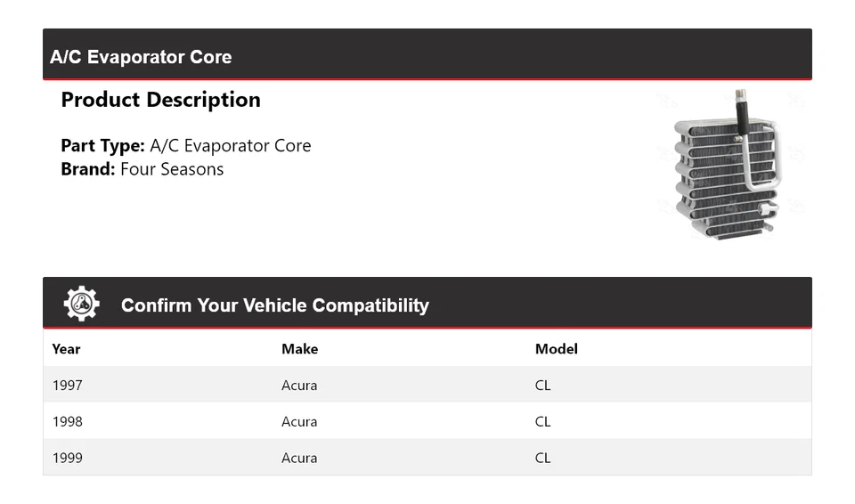Click the A/C Evaporator Core title bar
855x504 pixels.
141,57
